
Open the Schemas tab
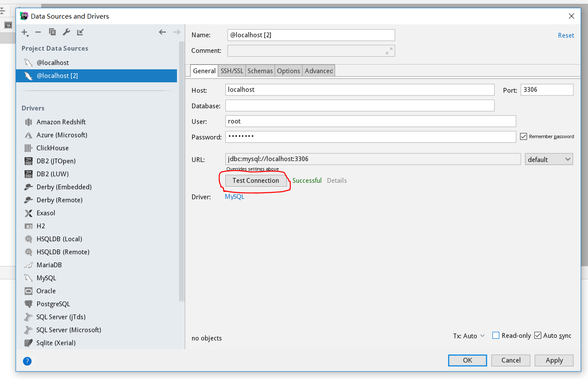(260, 71)
